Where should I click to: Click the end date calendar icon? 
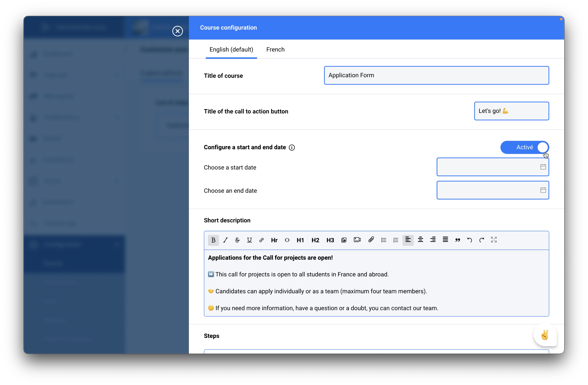(x=543, y=190)
